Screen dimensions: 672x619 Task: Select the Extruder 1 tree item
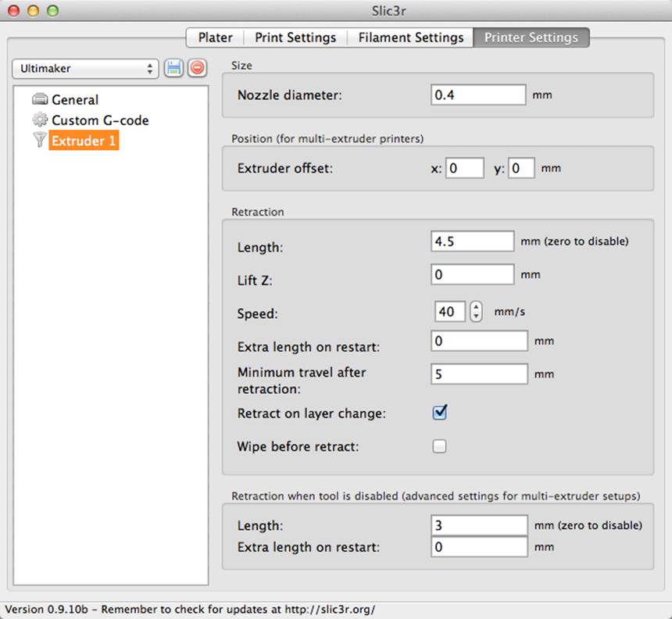[x=84, y=141]
